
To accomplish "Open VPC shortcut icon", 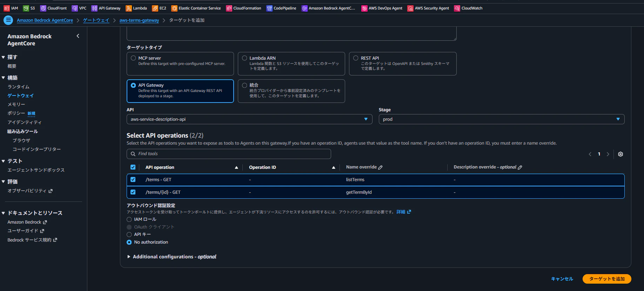I will (75, 8).
